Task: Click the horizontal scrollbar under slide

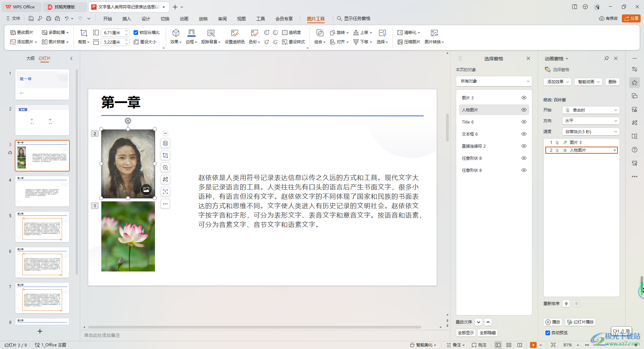Action: tap(255, 327)
